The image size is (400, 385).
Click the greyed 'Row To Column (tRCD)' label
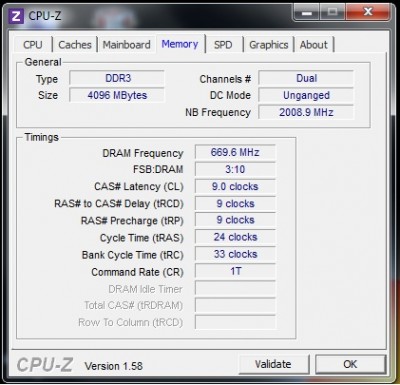130,323
